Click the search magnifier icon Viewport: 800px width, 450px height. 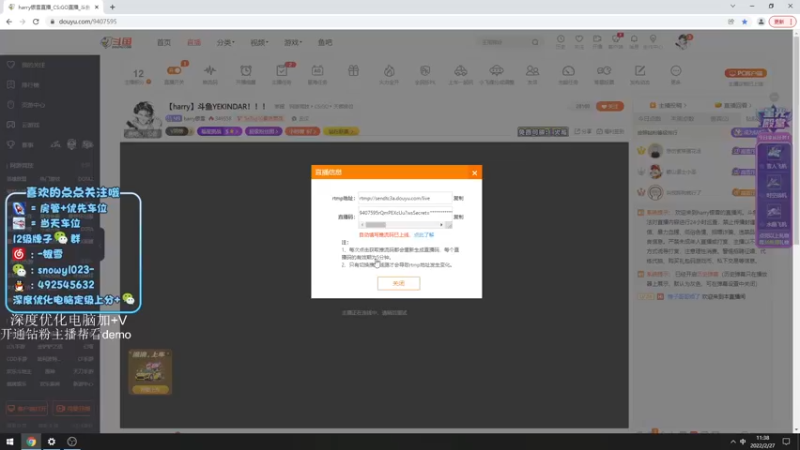(535, 42)
